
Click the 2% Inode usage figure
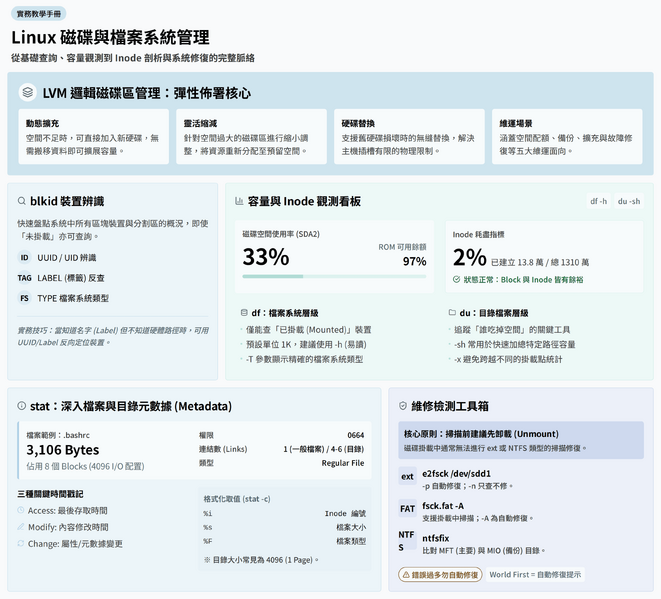click(470, 257)
